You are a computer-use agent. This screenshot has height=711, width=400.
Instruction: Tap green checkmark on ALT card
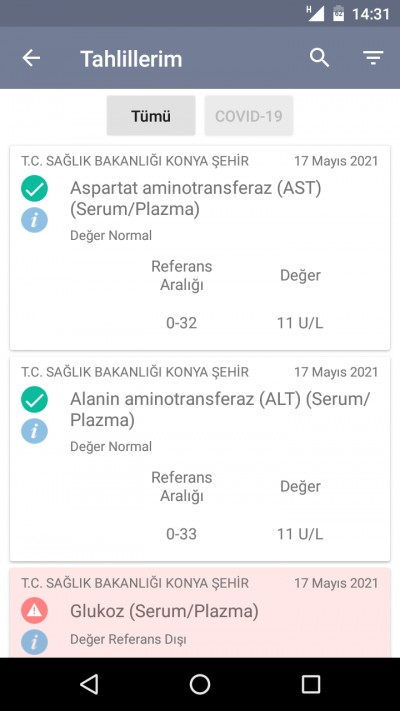click(x=34, y=399)
